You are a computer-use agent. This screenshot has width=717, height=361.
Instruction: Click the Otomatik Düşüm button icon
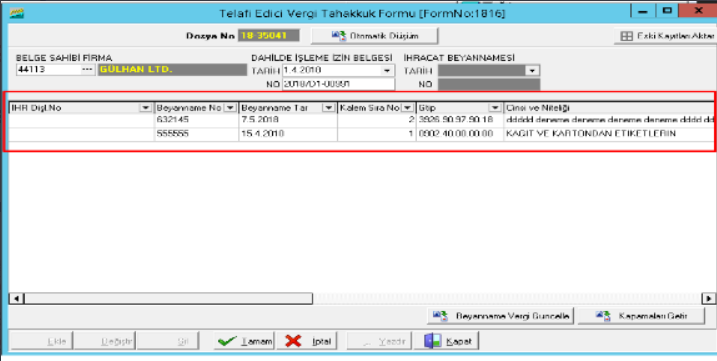[339, 36]
